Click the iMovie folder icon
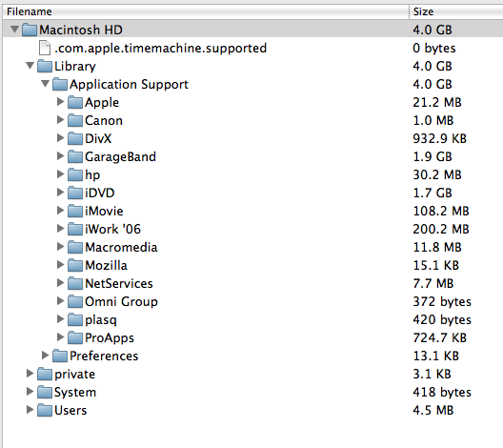Viewport: 503px width, 448px height. (x=75, y=211)
